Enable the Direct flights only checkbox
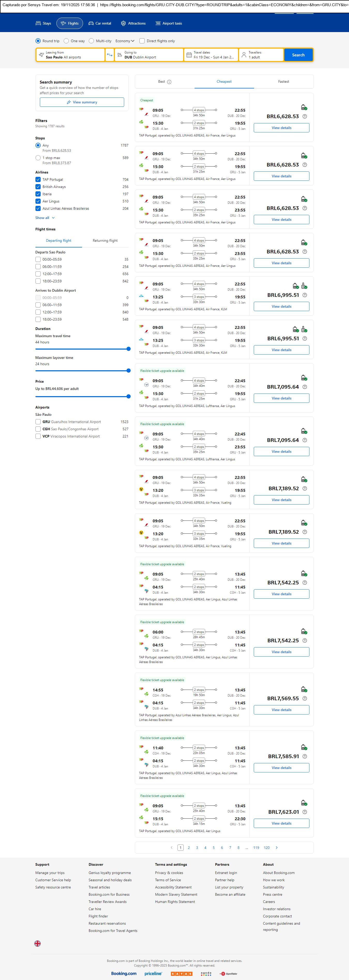 point(142,41)
